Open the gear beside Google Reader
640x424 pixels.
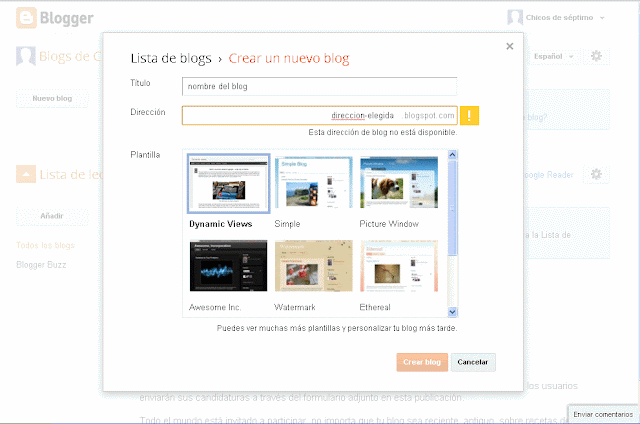(596, 175)
